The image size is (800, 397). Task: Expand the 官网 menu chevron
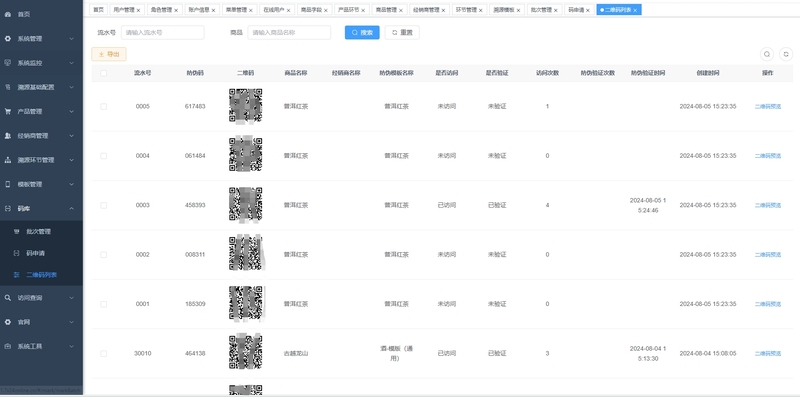coord(71,322)
